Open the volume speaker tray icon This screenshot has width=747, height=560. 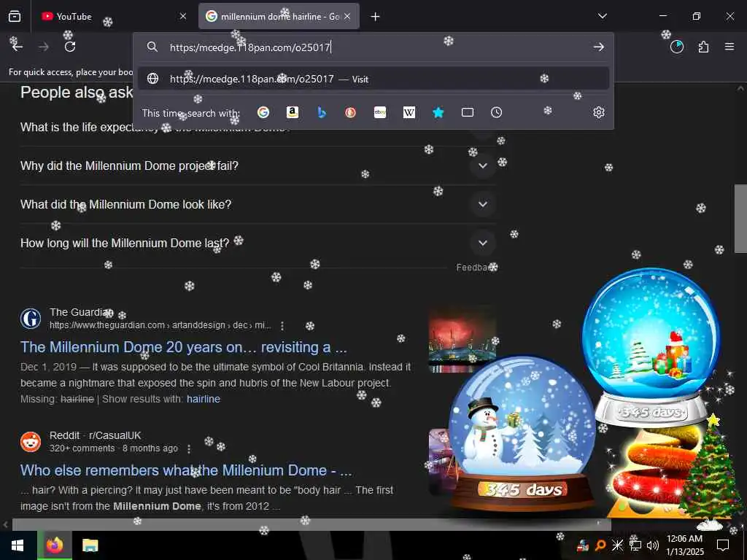(x=653, y=545)
